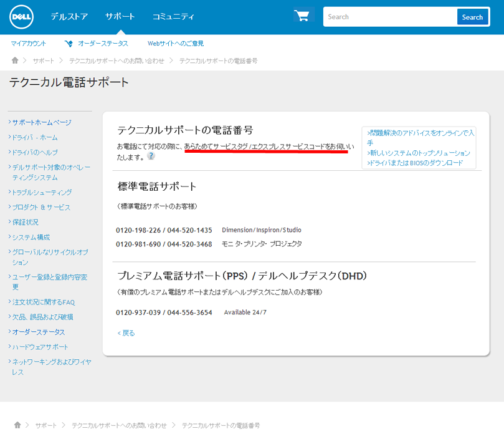This screenshot has height=434, width=504.
Task: Focus the Search input field
Action: pos(389,17)
